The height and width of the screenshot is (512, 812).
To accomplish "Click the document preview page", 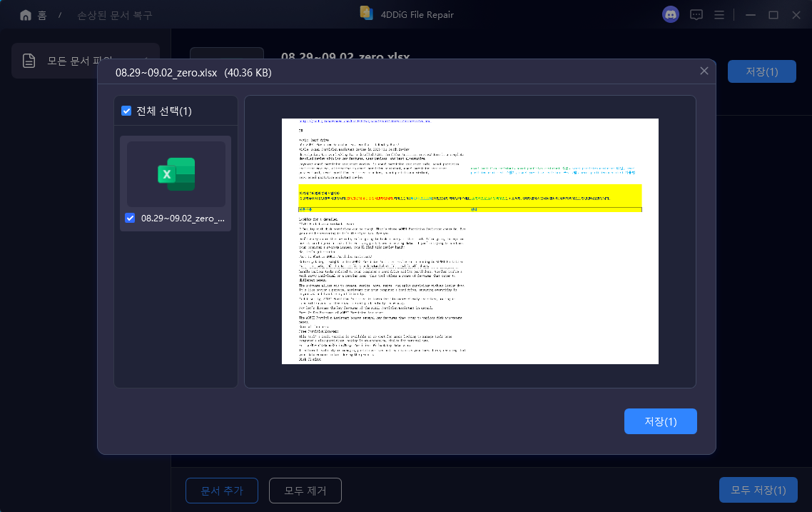I will coord(470,241).
